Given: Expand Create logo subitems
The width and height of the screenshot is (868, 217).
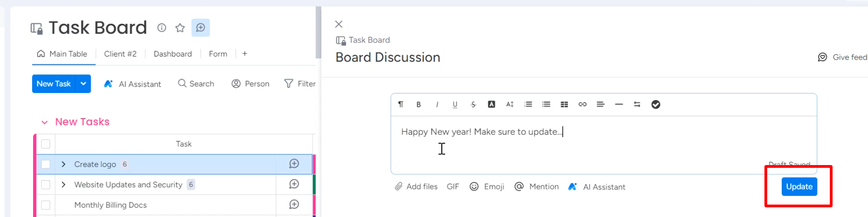Looking at the screenshot, I should click(64, 164).
